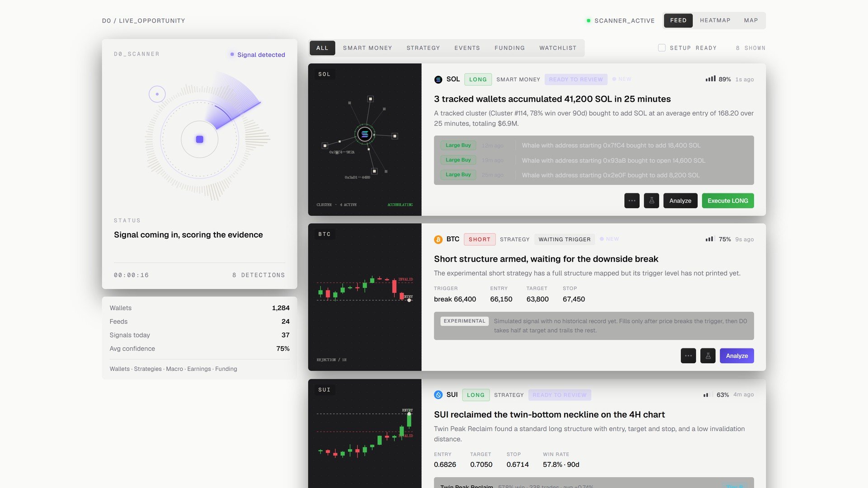Click READY TO REVIEW badge on SOL card

click(x=576, y=80)
